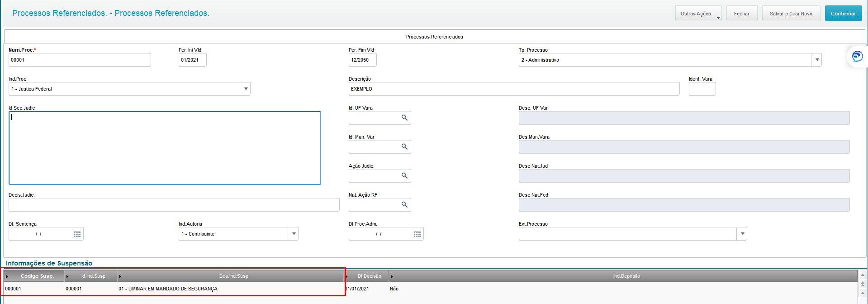Open the Dt. Sentença calendar picker

77,234
